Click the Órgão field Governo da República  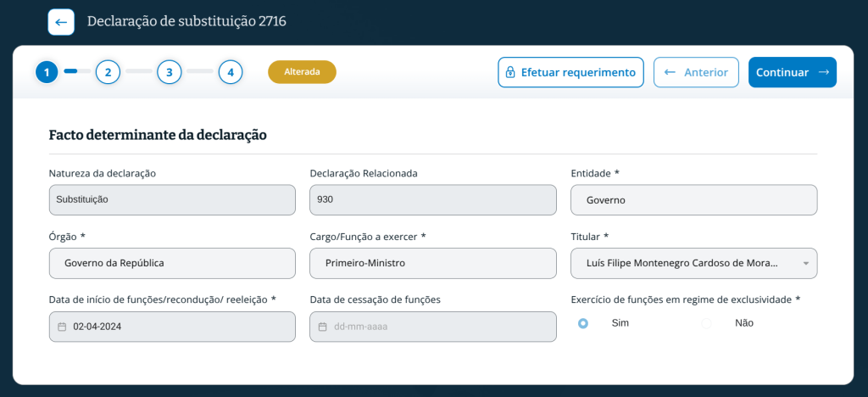(x=172, y=263)
